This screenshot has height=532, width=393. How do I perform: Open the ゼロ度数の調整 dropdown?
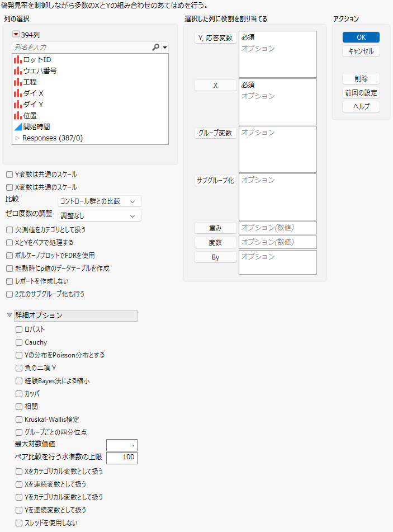point(100,216)
